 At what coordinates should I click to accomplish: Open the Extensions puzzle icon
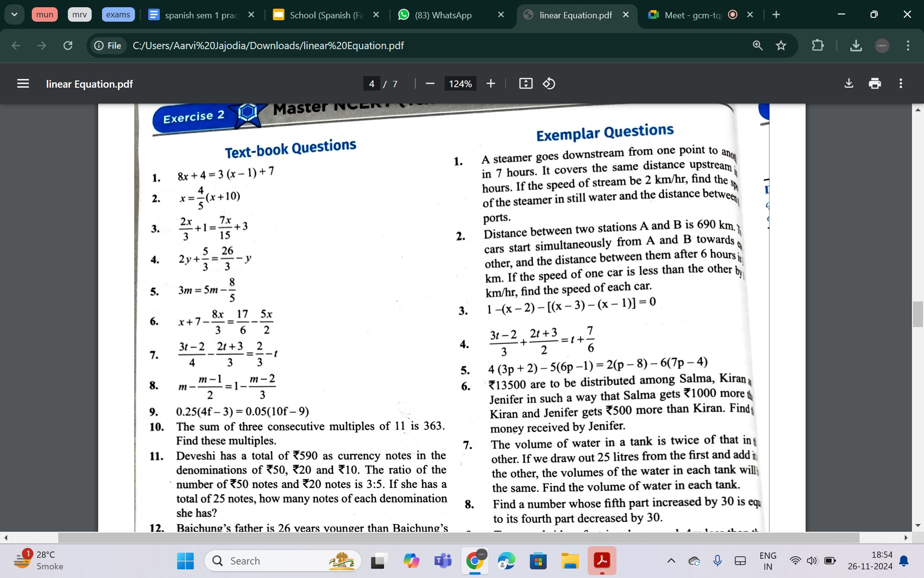coord(818,45)
